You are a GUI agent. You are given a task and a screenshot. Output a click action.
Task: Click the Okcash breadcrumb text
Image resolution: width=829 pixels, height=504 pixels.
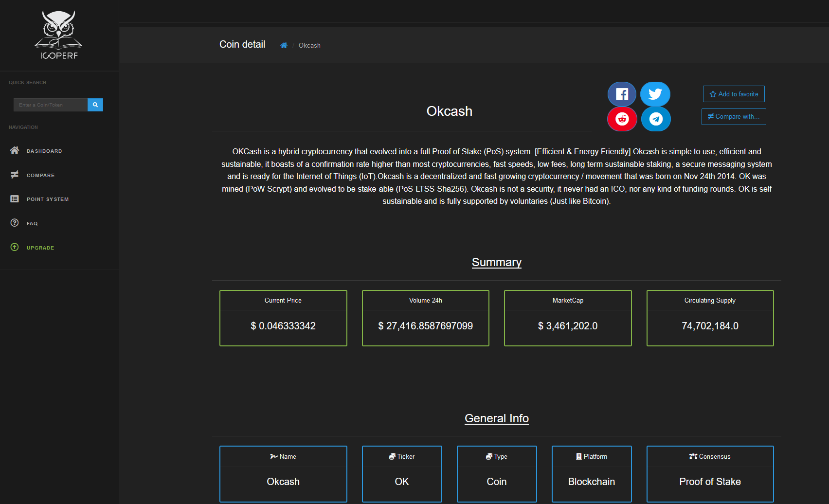tap(309, 45)
